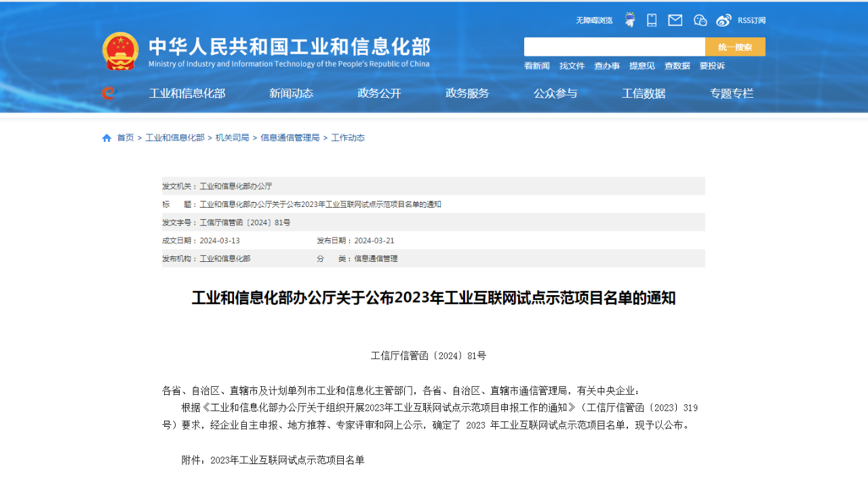Click the RSS订阅 link
Viewport: 868px width, 496px height.
[751, 20]
